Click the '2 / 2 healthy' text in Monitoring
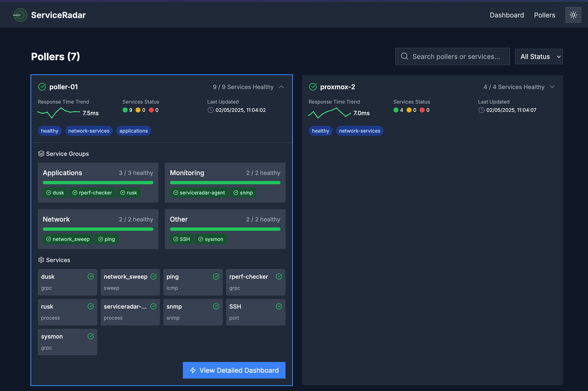Image resolution: width=588 pixels, height=391 pixels. (263, 173)
